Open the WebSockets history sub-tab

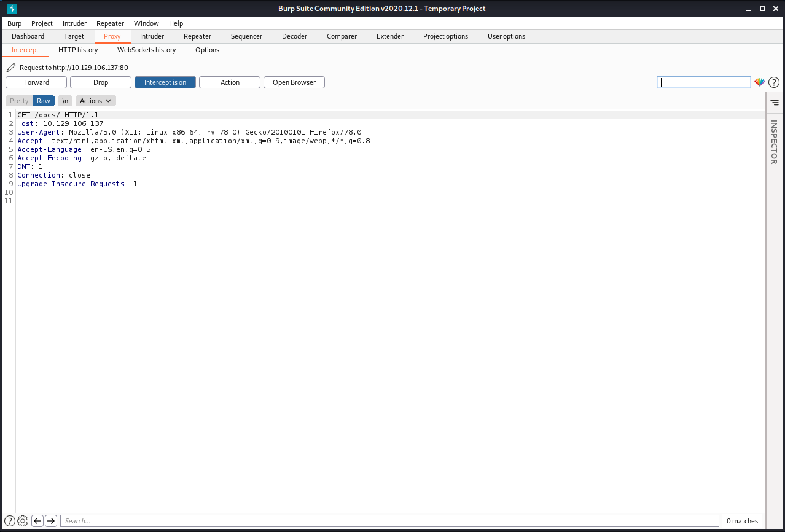[x=146, y=50]
